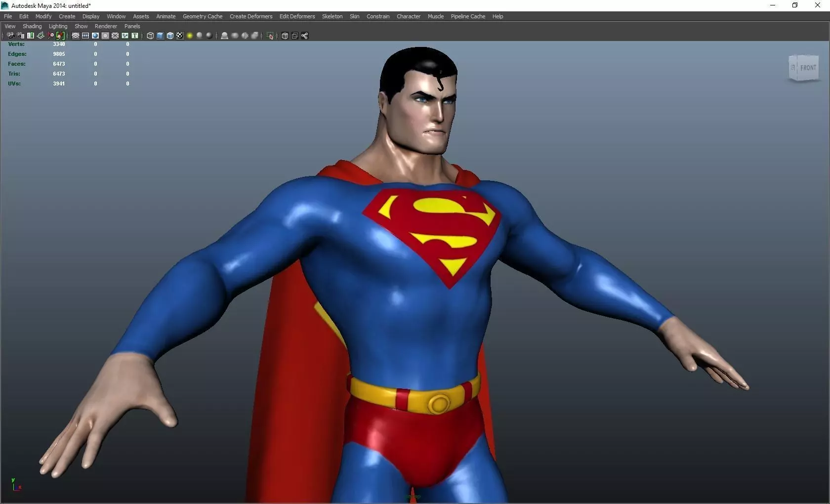Screen dimensions: 830x504
Task: Expand the panel Show menu
Action: [x=81, y=26]
